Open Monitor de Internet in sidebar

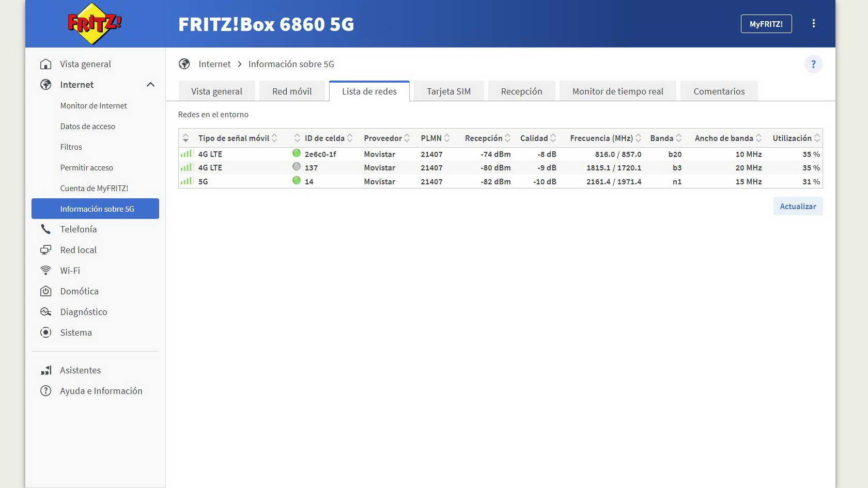94,106
